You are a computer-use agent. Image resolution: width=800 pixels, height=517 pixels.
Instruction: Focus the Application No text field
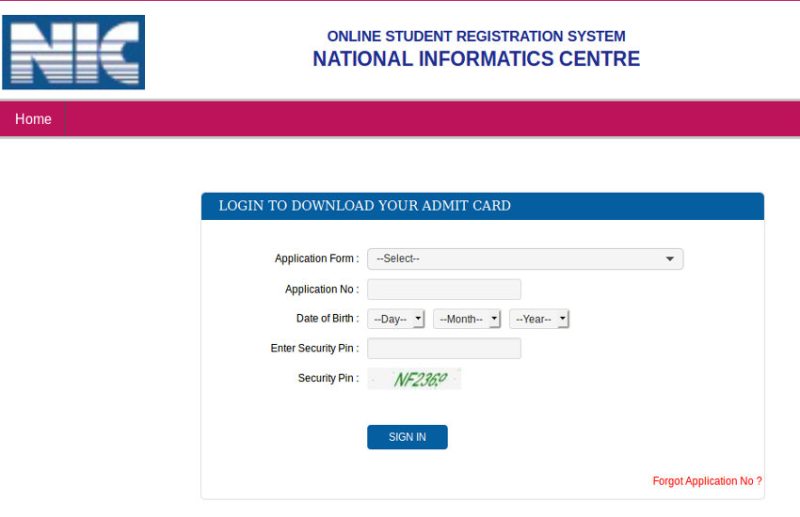pyautogui.click(x=444, y=289)
